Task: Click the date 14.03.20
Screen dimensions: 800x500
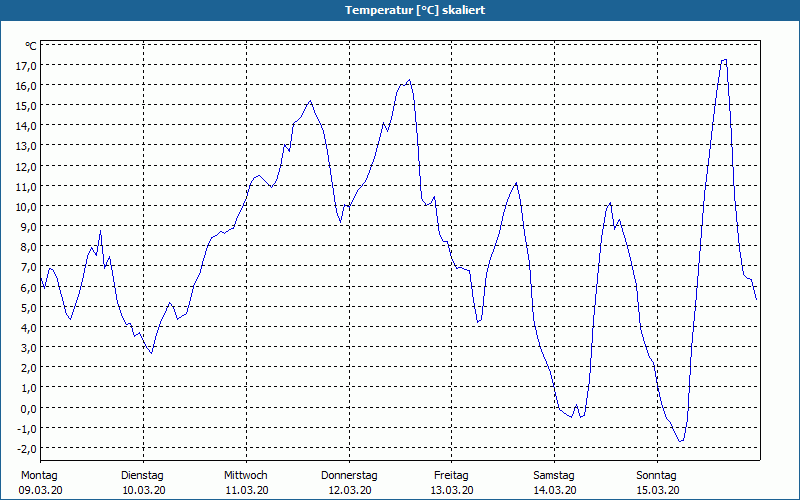Action: (555, 490)
